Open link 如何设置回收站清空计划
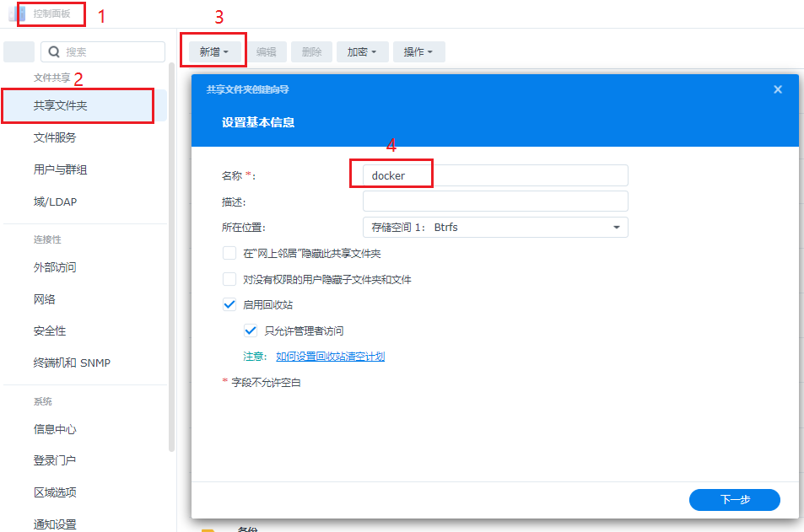The height and width of the screenshot is (532, 804). click(330, 356)
